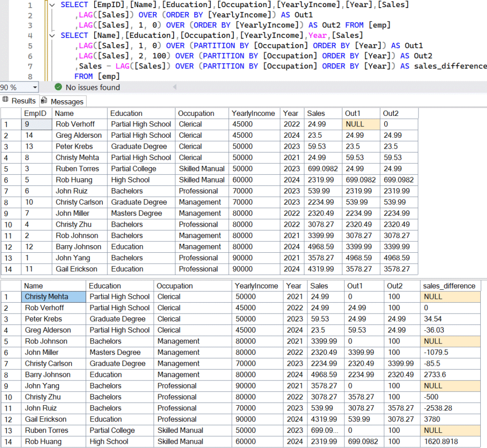Collapse the SELECT statement on line 4
The height and width of the screenshot is (448, 487).
51,35
